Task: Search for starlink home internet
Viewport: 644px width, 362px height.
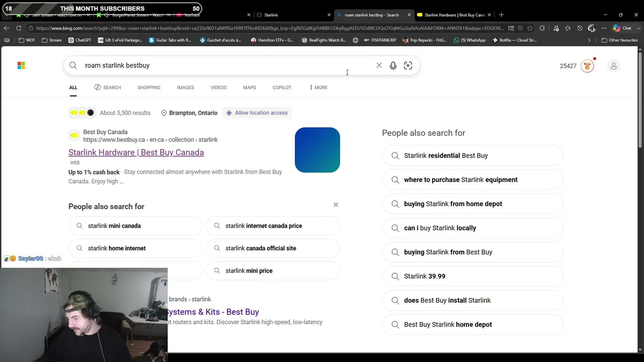Action: pyautogui.click(x=135, y=248)
